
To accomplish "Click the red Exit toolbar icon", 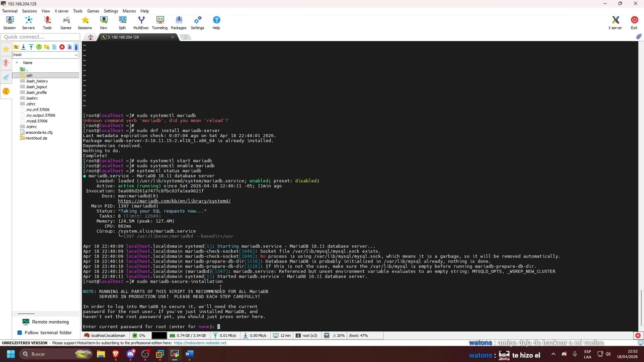I will pos(634,23).
